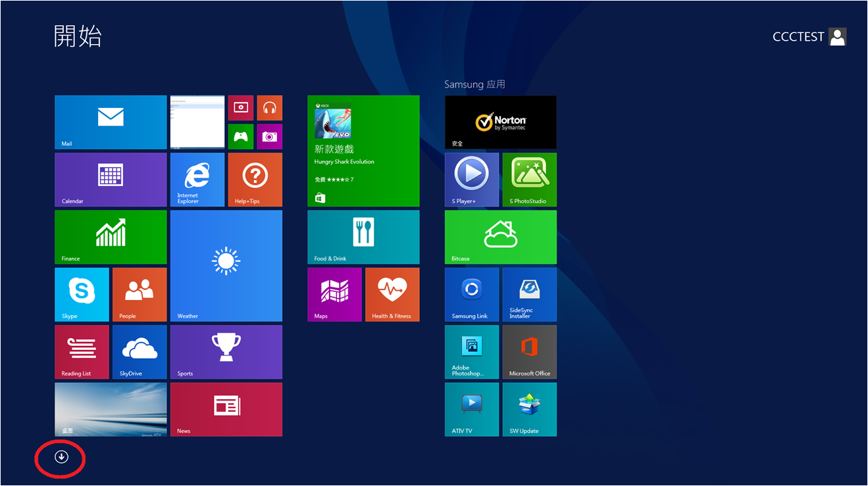Open the Weather tile
This screenshot has width=868, height=486.
(226, 266)
